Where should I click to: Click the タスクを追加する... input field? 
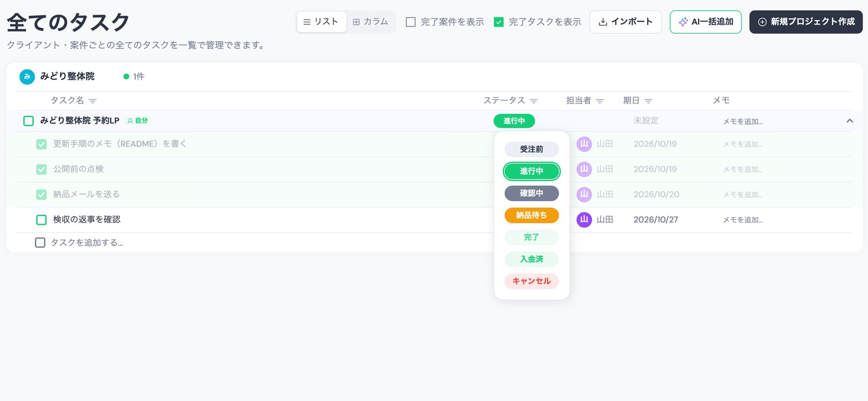tap(87, 243)
